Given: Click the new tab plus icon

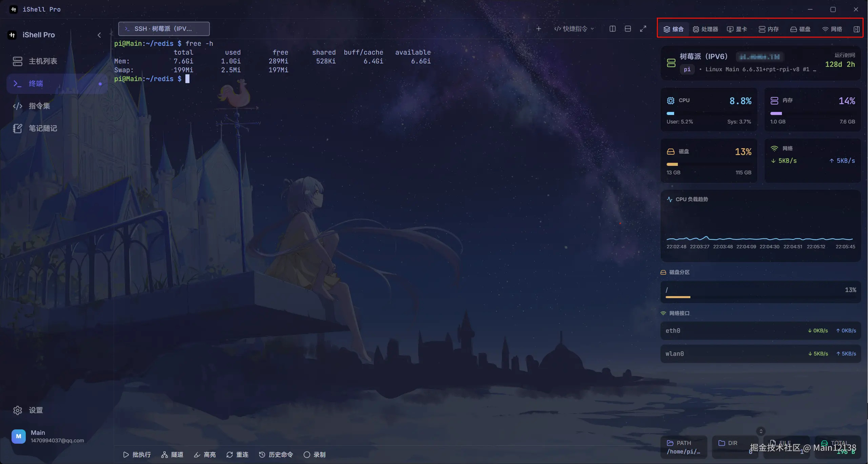Looking at the screenshot, I should click(x=539, y=29).
